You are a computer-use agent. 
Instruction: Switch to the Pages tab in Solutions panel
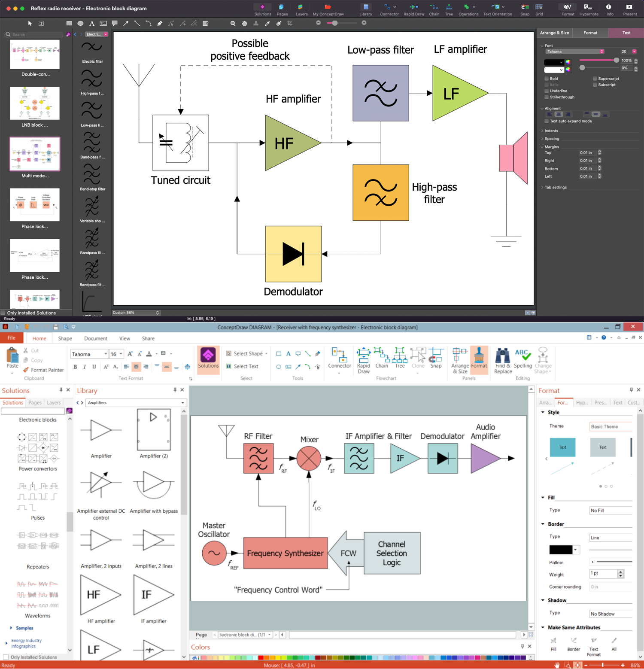[x=35, y=402]
